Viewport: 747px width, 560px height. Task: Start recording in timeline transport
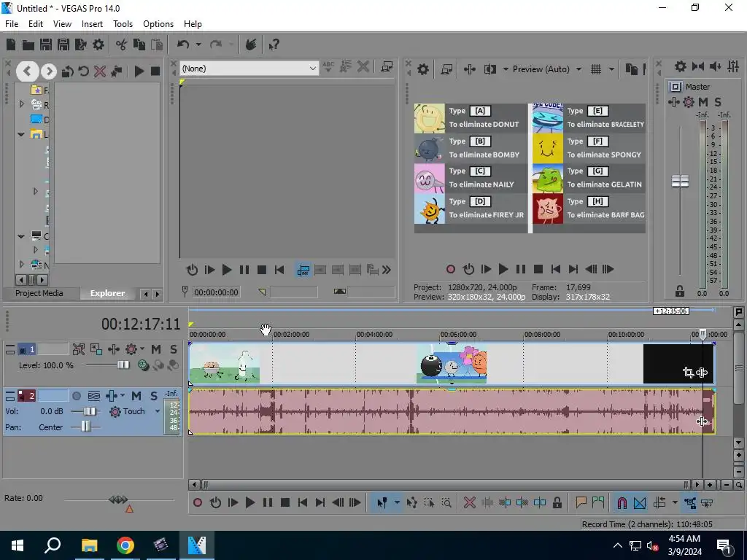198,502
